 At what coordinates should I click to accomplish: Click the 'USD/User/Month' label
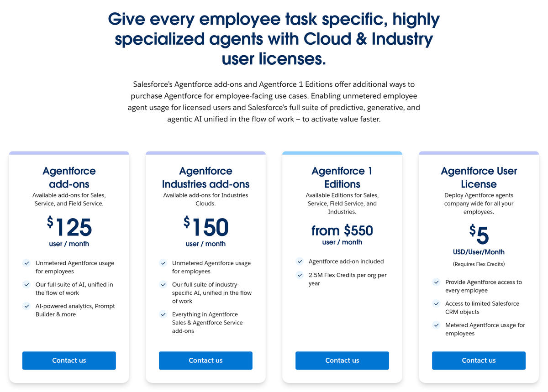[x=479, y=252]
